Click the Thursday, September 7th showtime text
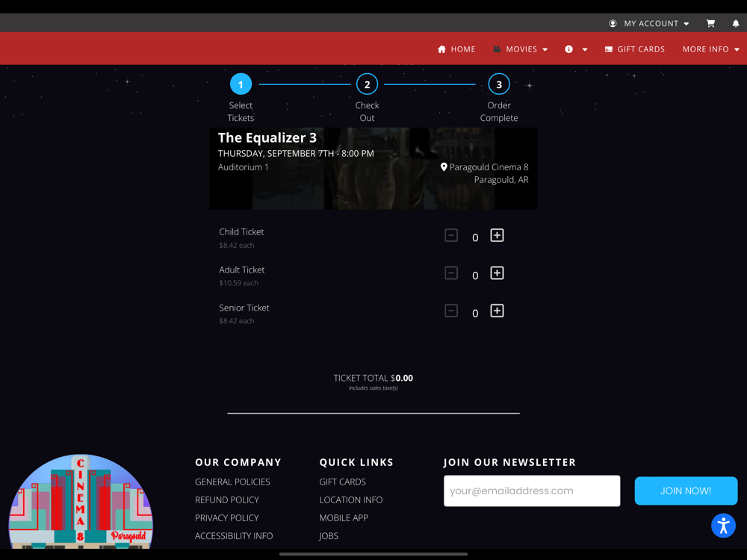The image size is (747, 560). 296,153
